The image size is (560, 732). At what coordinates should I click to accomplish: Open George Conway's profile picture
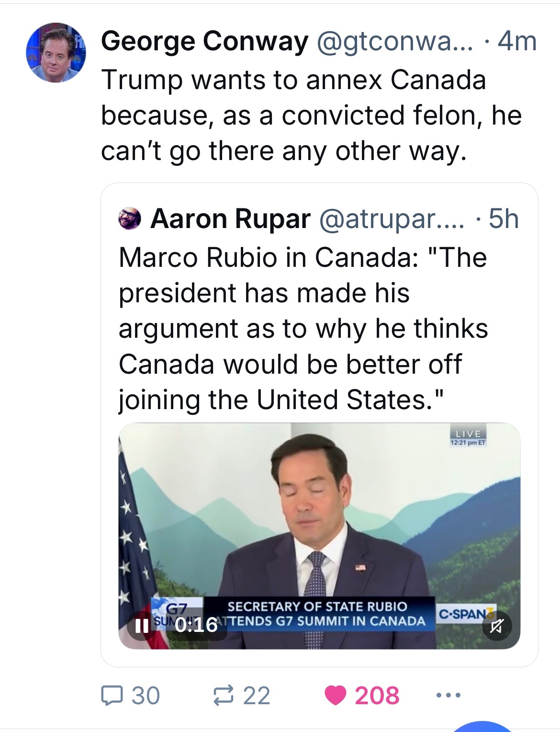(x=56, y=53)
